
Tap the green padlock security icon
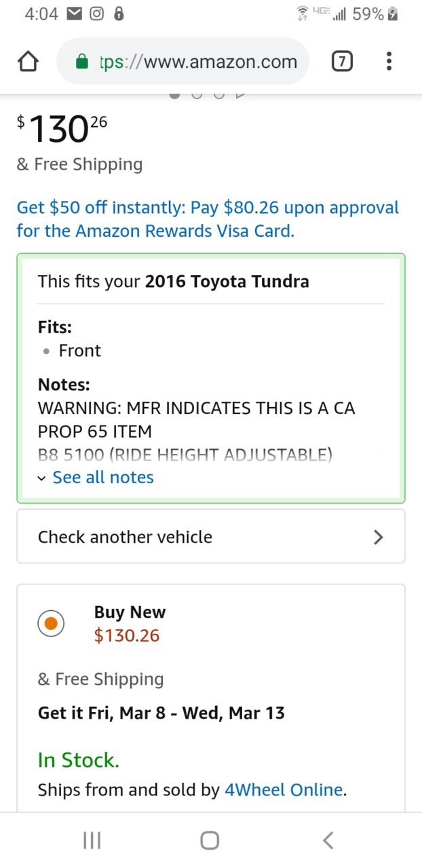click(82, 62)
